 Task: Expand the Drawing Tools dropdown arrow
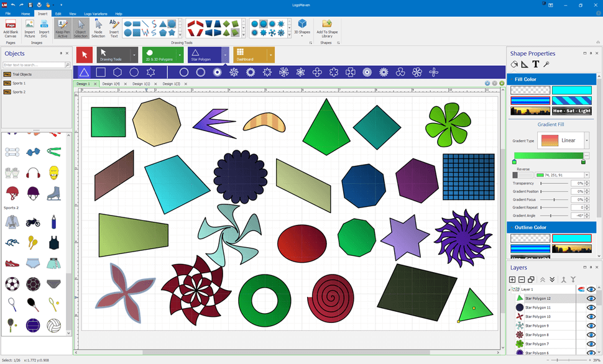click(134, 55)
